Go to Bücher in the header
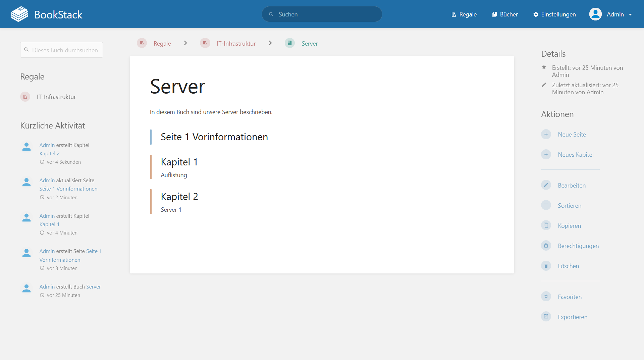Image resolution: width=644 pixels, height=360 pixels. tap(505, 14)
